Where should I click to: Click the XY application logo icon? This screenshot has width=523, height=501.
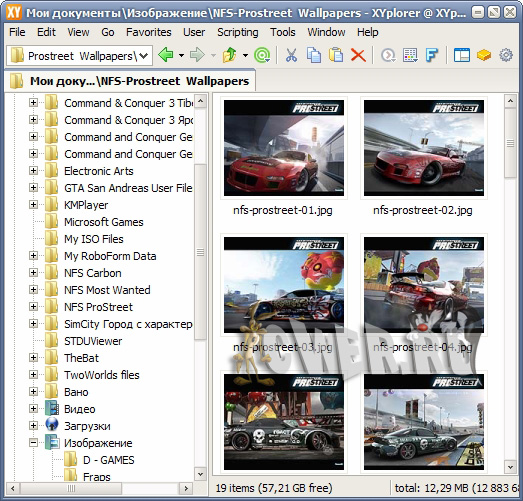coord(13,13)
